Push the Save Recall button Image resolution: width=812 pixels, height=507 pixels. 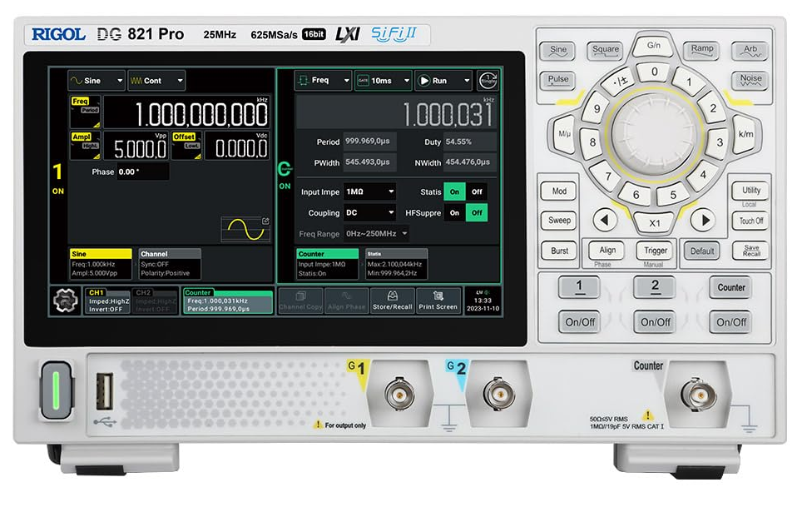751,251
